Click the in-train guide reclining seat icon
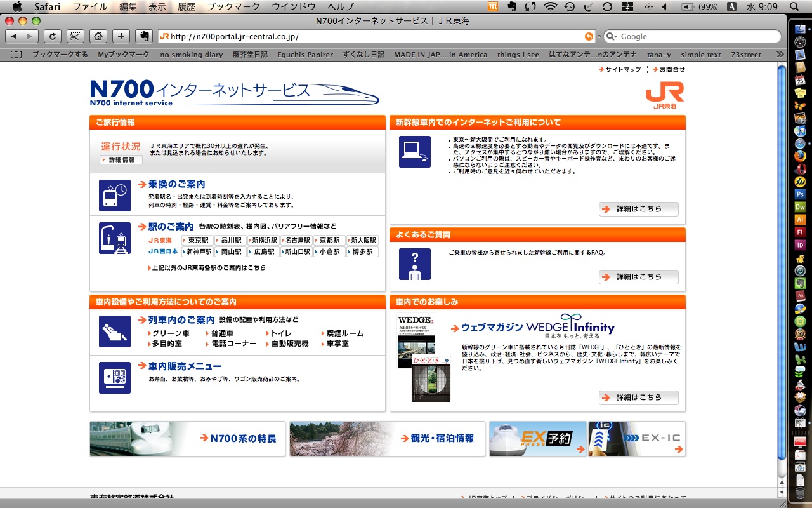812x508 pixels. coord(115,331)
